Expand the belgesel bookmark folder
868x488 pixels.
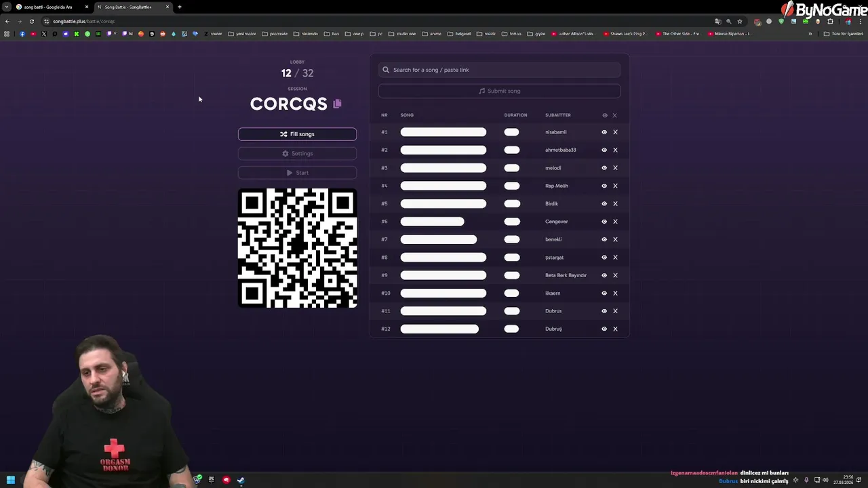[460, 34]
